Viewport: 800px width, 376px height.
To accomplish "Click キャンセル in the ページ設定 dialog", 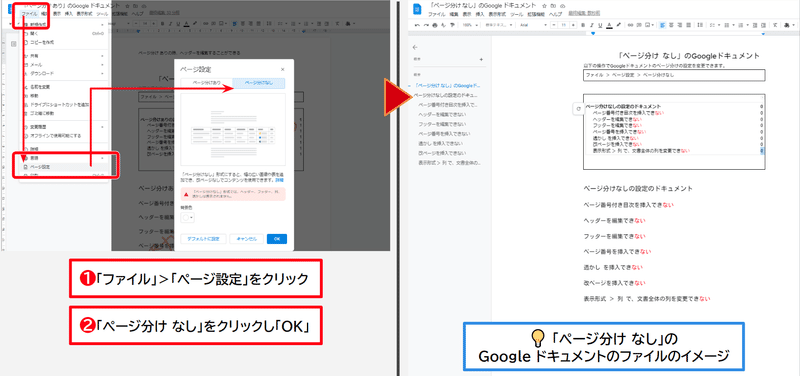I will pos(246,239).
